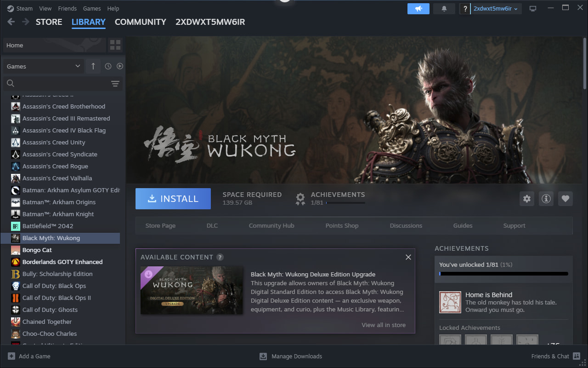The image size is (588, 368).
Task: Open the advanced filter settings icon
Action: 115,83
